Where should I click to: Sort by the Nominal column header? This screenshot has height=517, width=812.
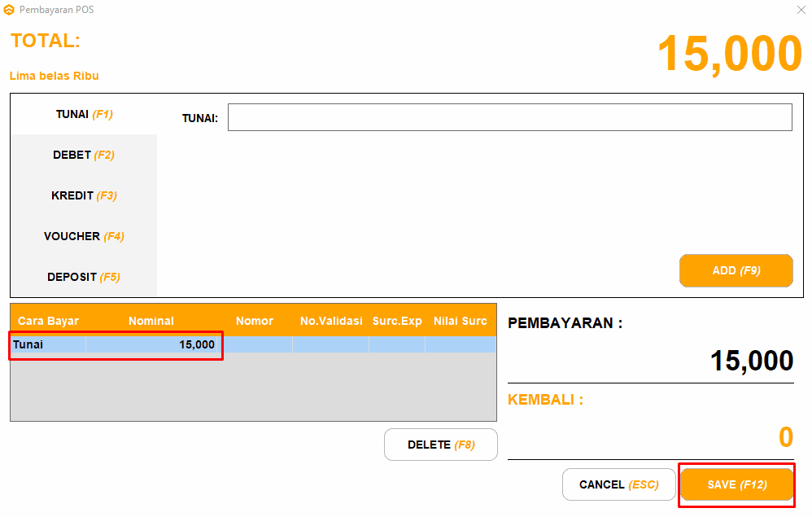pos(151,321)
